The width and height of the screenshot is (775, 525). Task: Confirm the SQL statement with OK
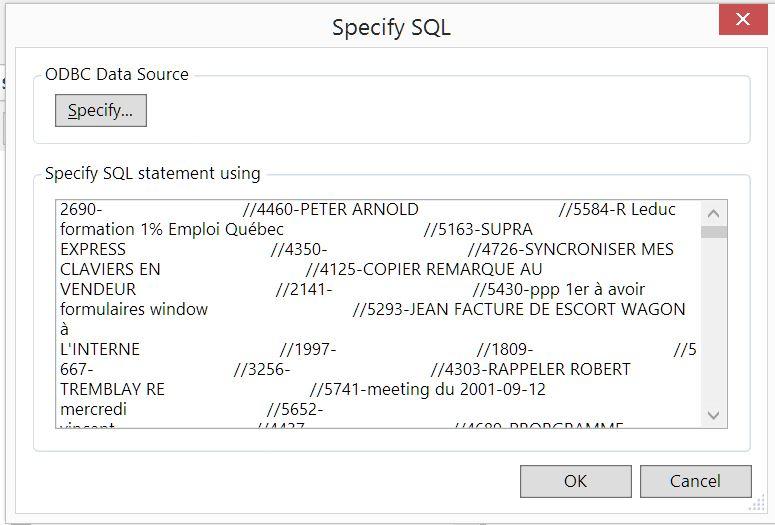pos(575,481)
